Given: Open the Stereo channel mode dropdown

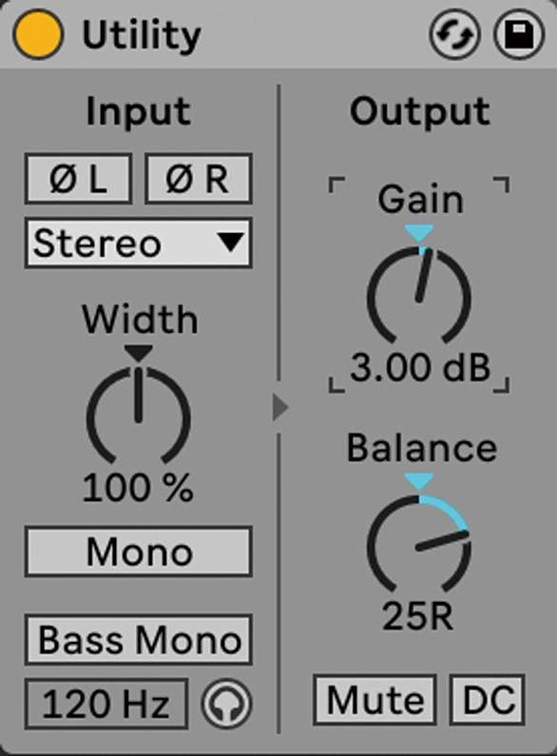Looking at the screenshot, I should [x=138, y=243].
